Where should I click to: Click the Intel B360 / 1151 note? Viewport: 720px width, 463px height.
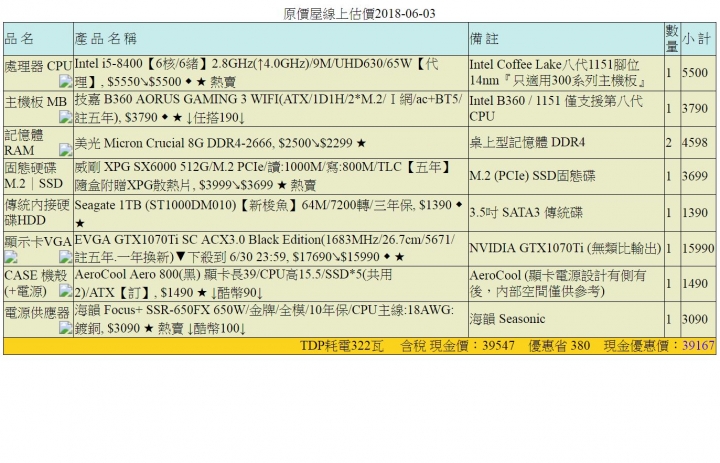point(556,108)
